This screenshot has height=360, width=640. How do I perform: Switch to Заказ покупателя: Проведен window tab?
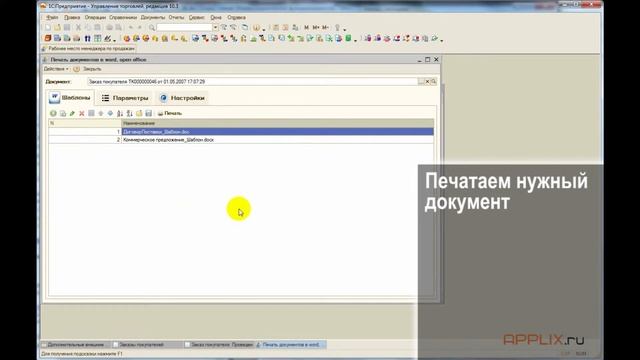219,345
